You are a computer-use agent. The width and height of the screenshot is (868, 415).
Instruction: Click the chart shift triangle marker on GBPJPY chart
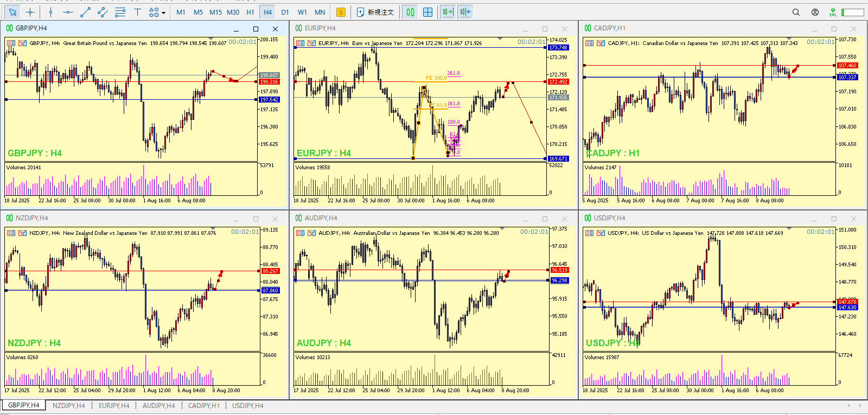(210, 39)
